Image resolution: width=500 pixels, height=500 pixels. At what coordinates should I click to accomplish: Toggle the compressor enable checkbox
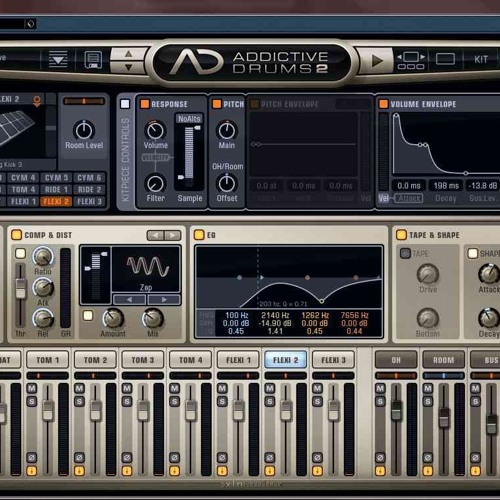21,253
